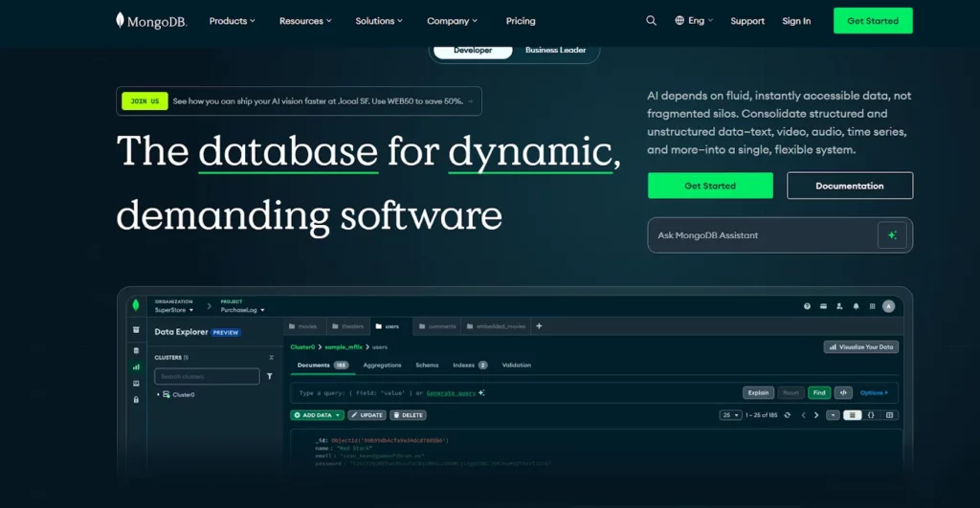Click the invite user icon in the Atlas header
This screenshot has width=980, height=508.
tap(839, 306)
